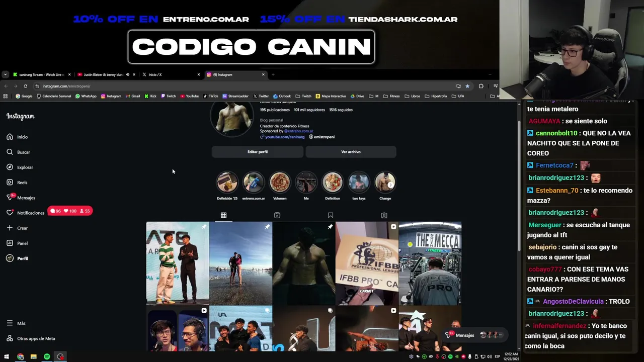Select the Reels tab on profile

coord(277,215)
